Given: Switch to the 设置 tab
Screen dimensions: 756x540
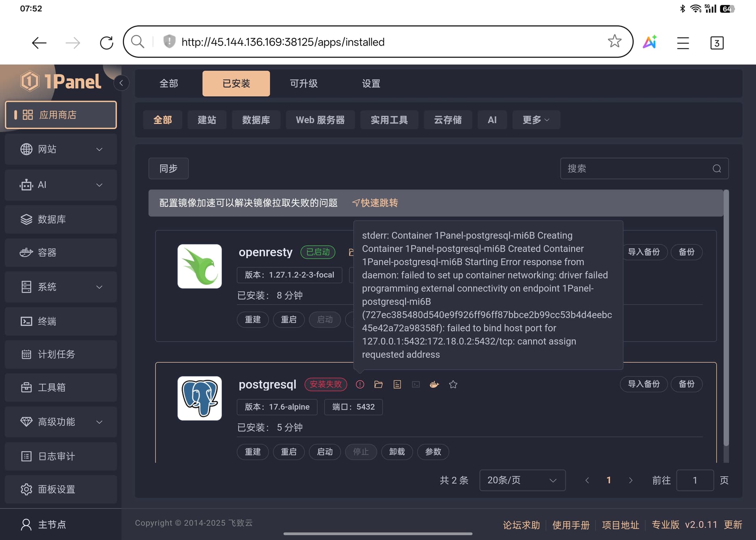Looking at the screenshot, I should point(371,84).
